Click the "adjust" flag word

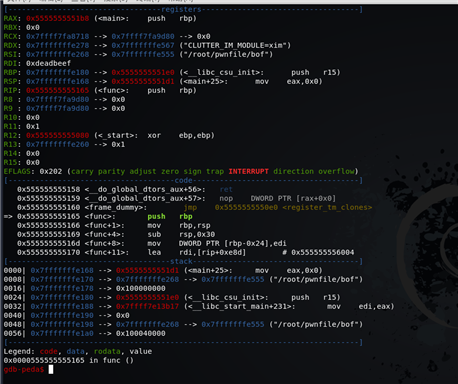(143, 171)
